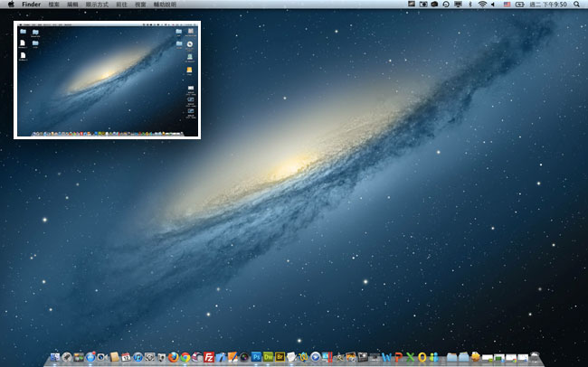The width and height of the screenshot is (588, 367).
Task: Click the Spotlight search magnifier icon
Action: point(577,5)
